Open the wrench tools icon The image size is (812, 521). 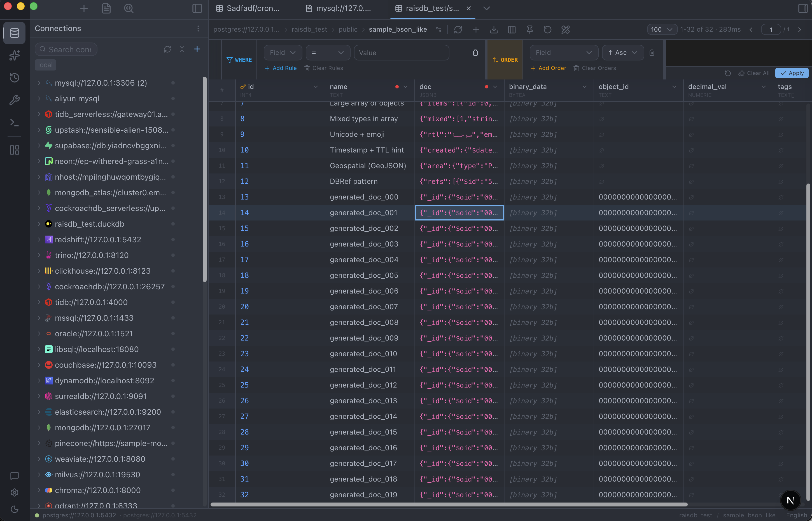coord(14,100)
